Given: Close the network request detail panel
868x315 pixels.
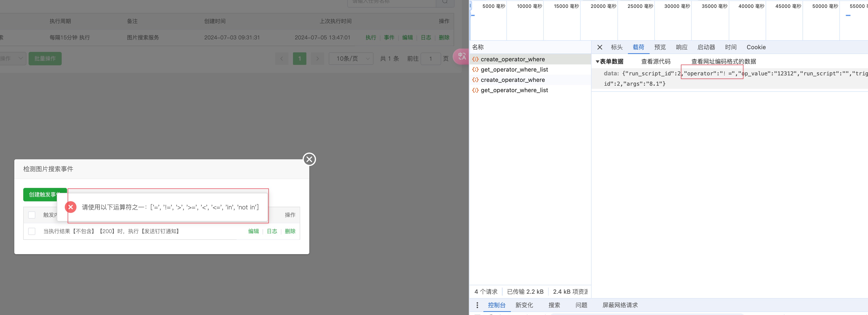Looking at the screenshot, I should (600, 47).
